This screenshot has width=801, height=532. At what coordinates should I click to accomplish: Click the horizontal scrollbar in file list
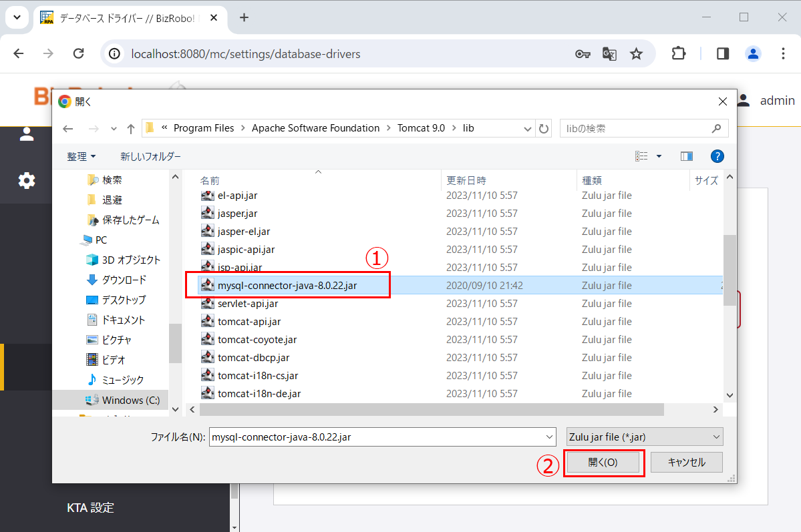432,409
